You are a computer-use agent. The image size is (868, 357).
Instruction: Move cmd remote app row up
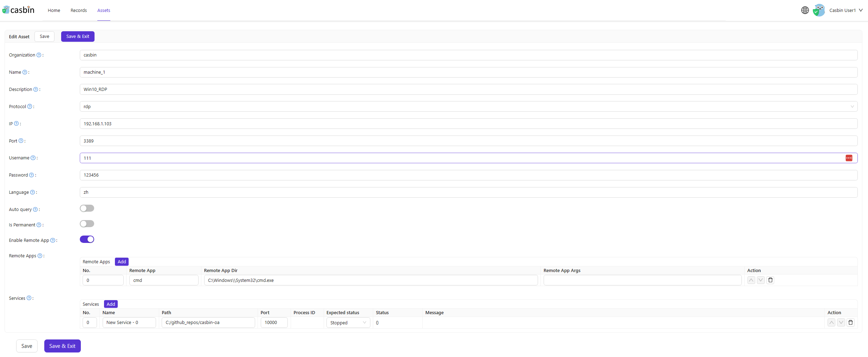click(751, 280)
